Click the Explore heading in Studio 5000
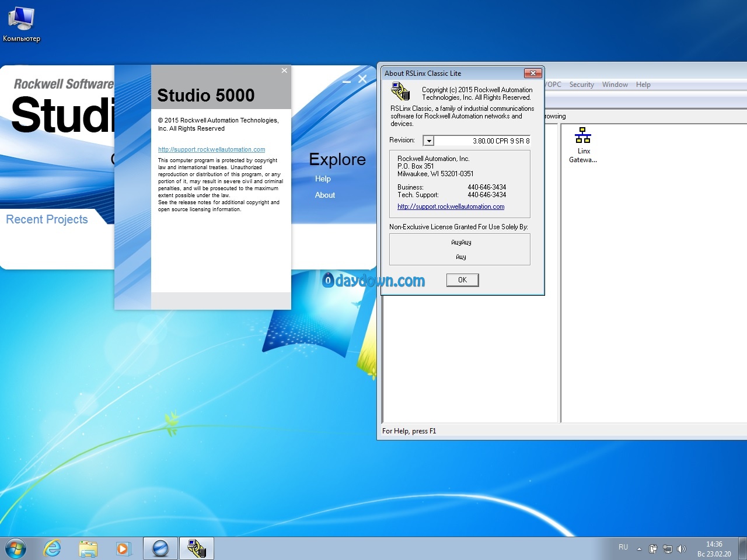Viewport: 747px width, 560px height. tap(337, 159)
